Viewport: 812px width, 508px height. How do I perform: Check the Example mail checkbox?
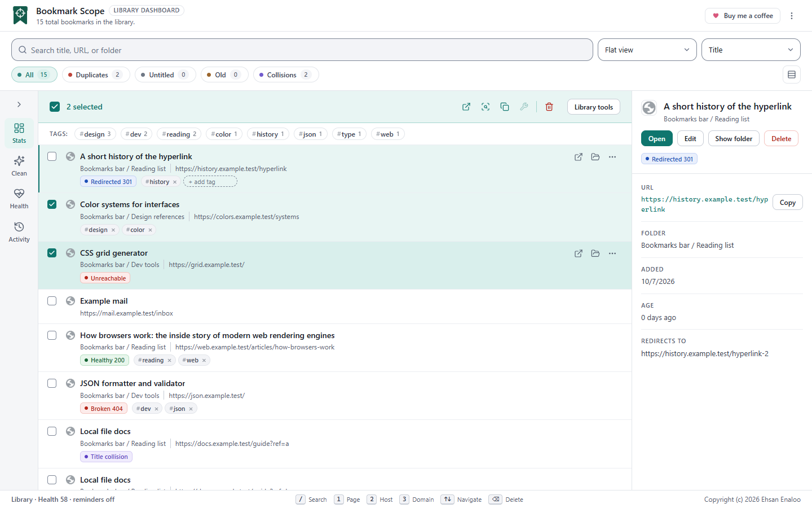[52, 301]
